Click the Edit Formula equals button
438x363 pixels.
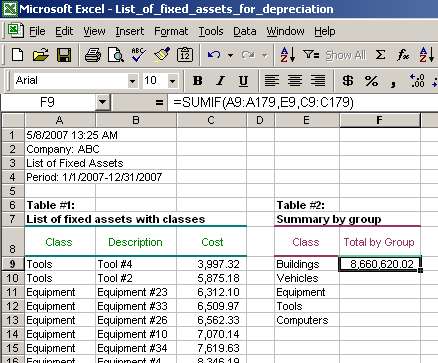pyautogui.click(x=159, y=102)
